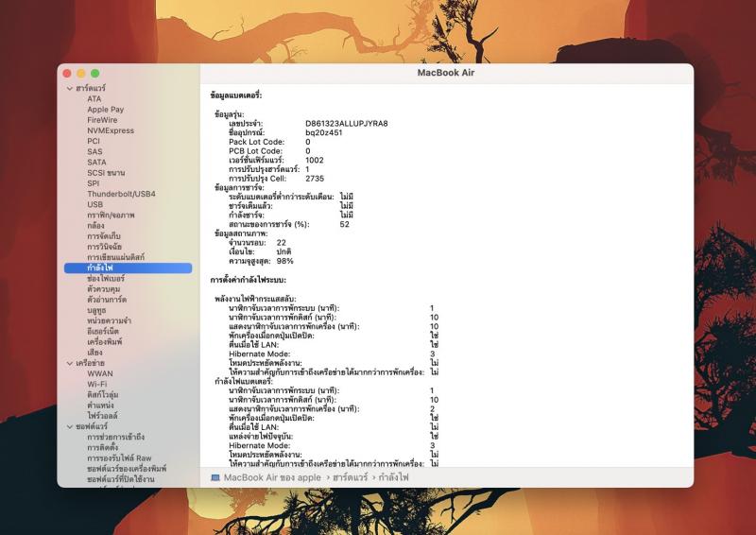
Task: Select Thunderbolt/USB4 in the hardware list
Action: pyautogui.click(x=121, y=194)
